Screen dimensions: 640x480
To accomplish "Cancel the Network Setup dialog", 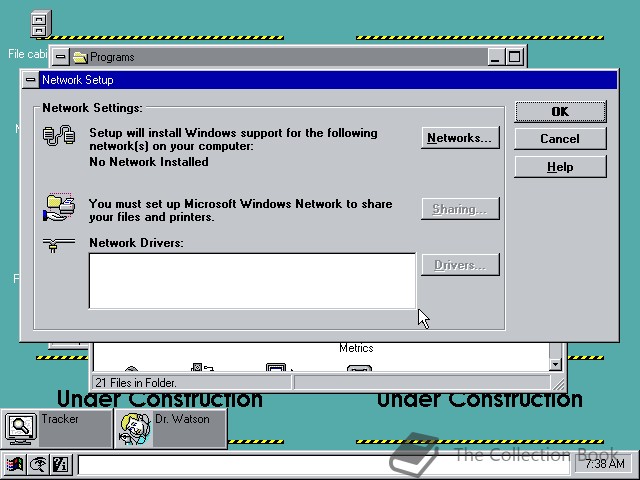I will [x=560, y=139].
